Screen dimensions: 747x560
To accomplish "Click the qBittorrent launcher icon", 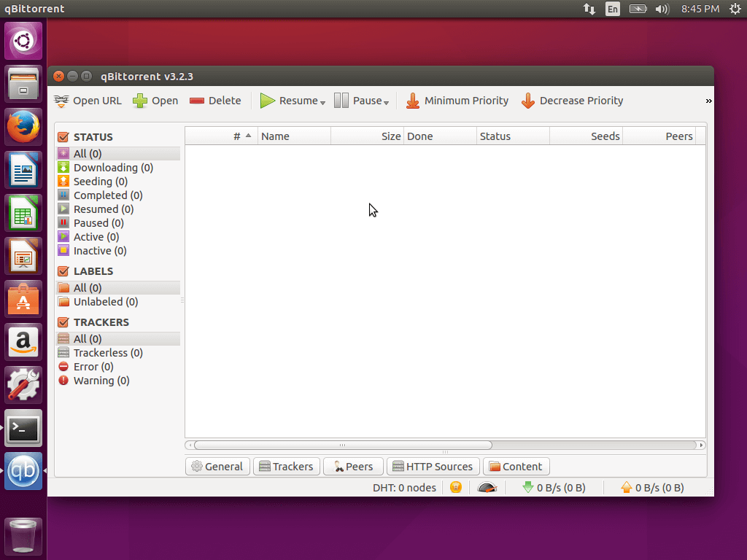I will pos(23,471).
